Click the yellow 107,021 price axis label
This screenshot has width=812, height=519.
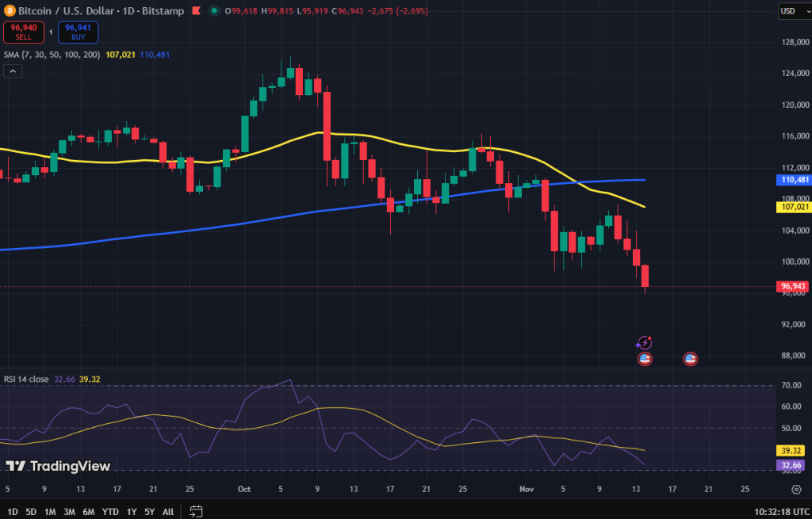(793, 207)
